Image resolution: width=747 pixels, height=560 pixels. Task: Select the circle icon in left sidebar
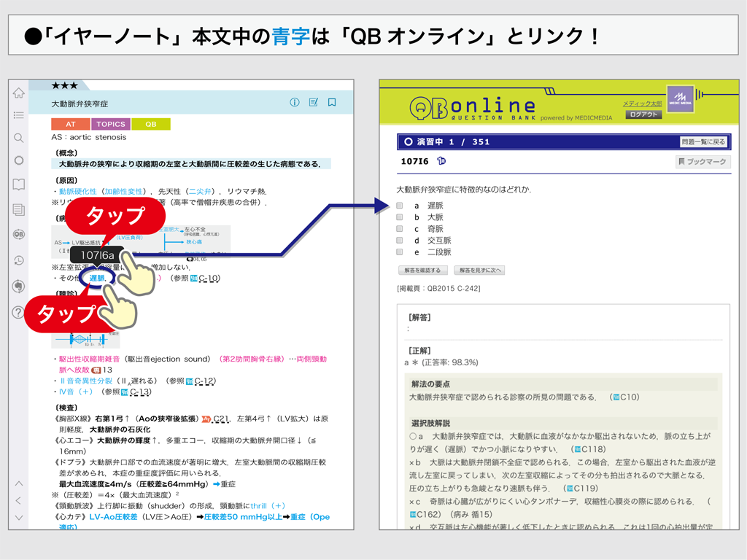click(x=18, y=160)
